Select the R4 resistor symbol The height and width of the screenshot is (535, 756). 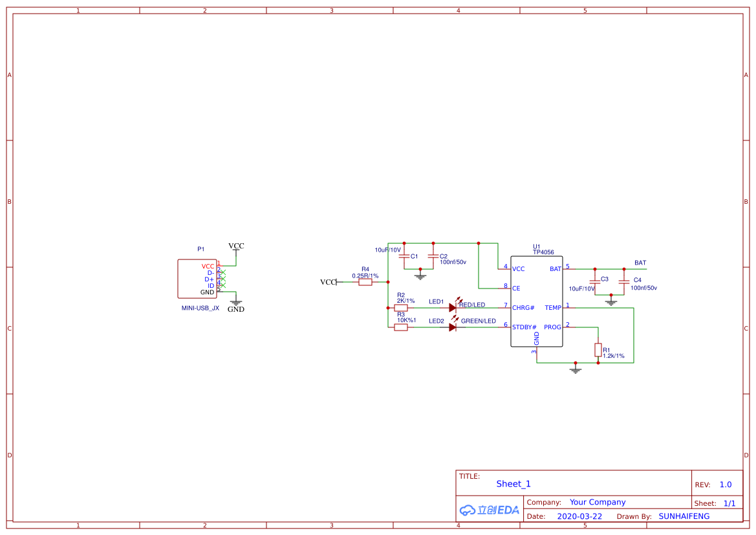[x=365, y=282]
